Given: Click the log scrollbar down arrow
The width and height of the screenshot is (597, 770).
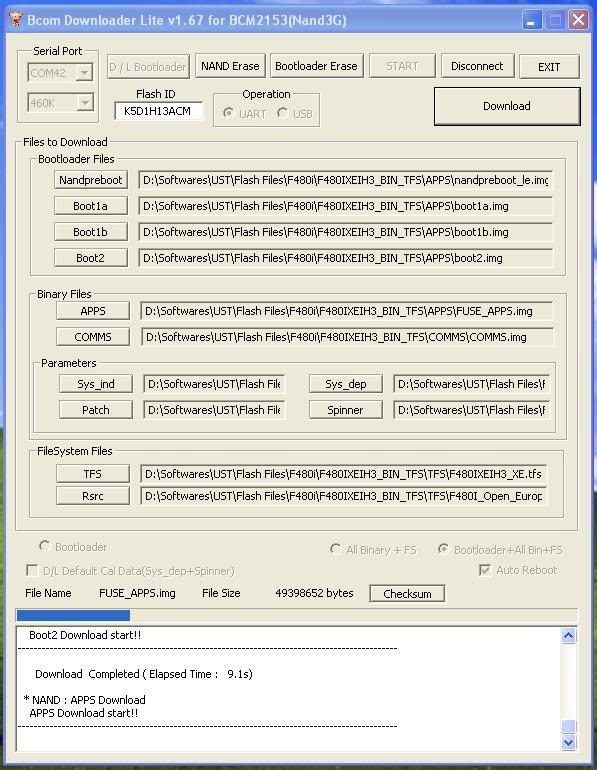Looking at the screenshot, I should pos(568,742).
